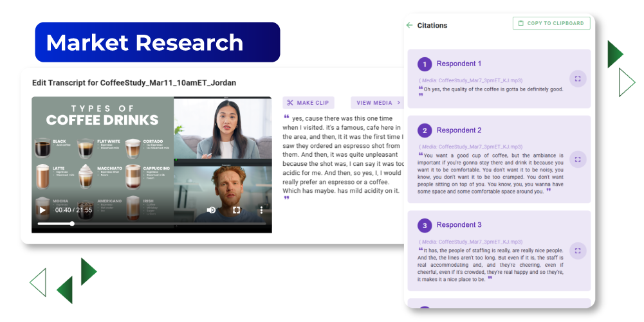
Task: Click Respondent 1 quote about coffee quality
Action: pos(491,91)
